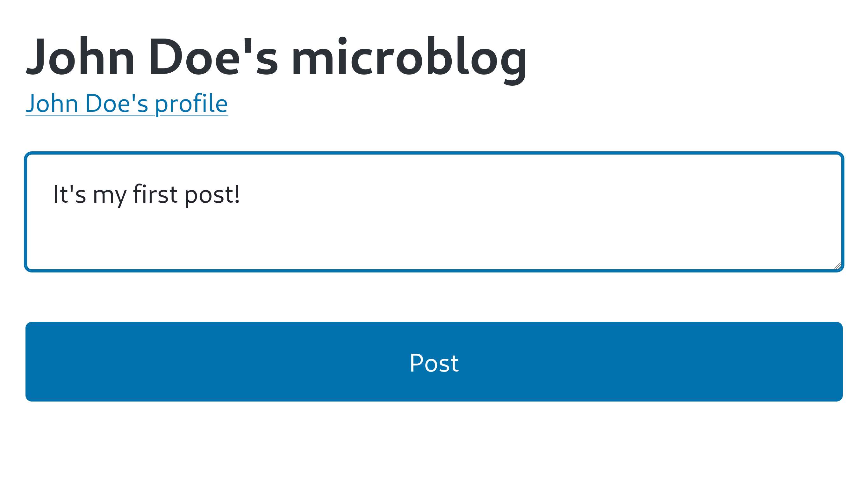Click the Post button
The image size is (868, 478).
tap(434, 362)
